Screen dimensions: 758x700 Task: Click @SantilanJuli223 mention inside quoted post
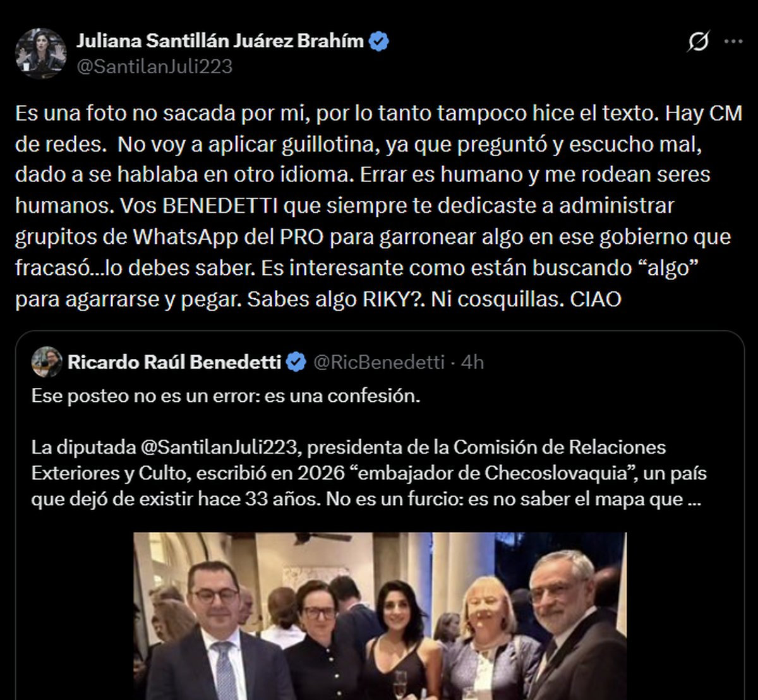(219, 447)
